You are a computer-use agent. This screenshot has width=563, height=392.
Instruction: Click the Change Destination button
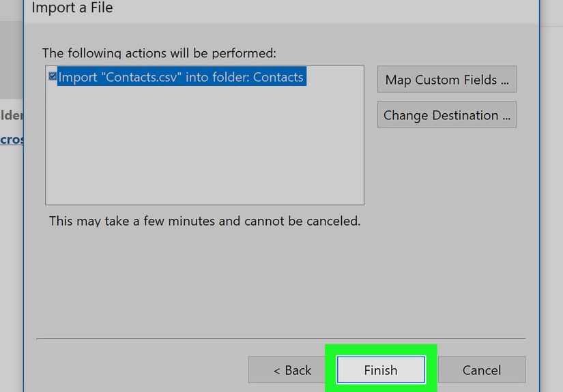(446, 115)
